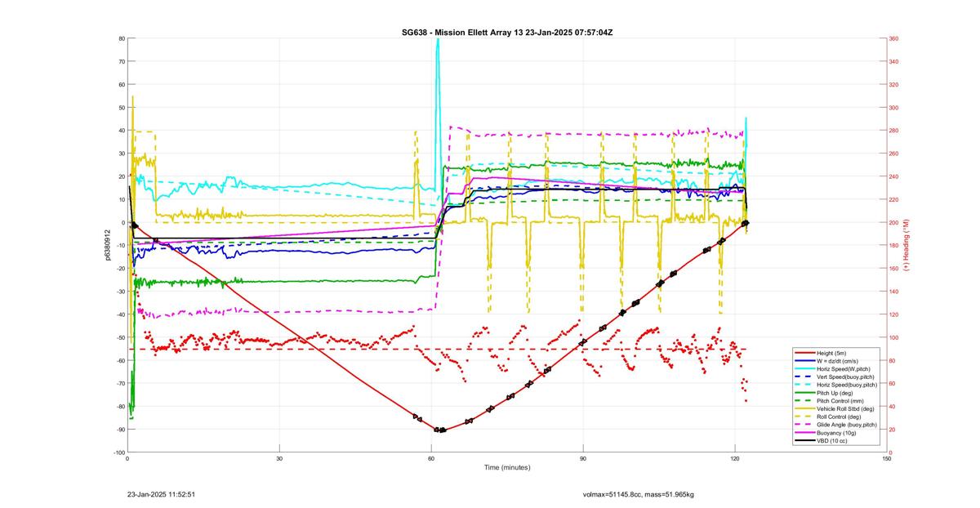Click the x-axis tick label '90'
The height and width of the screenshot is (508, 980).
[583, 458]
